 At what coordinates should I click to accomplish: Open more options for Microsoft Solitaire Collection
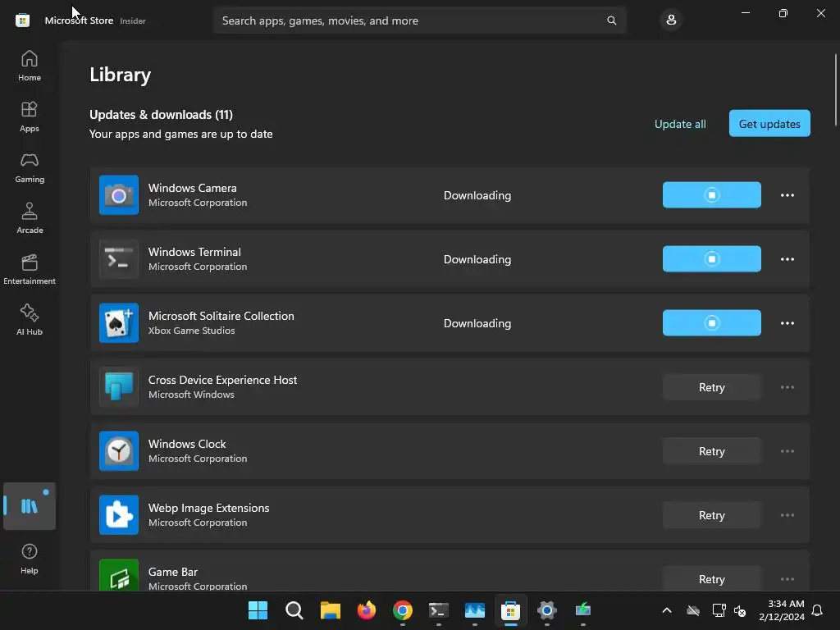tap(787, 323)
